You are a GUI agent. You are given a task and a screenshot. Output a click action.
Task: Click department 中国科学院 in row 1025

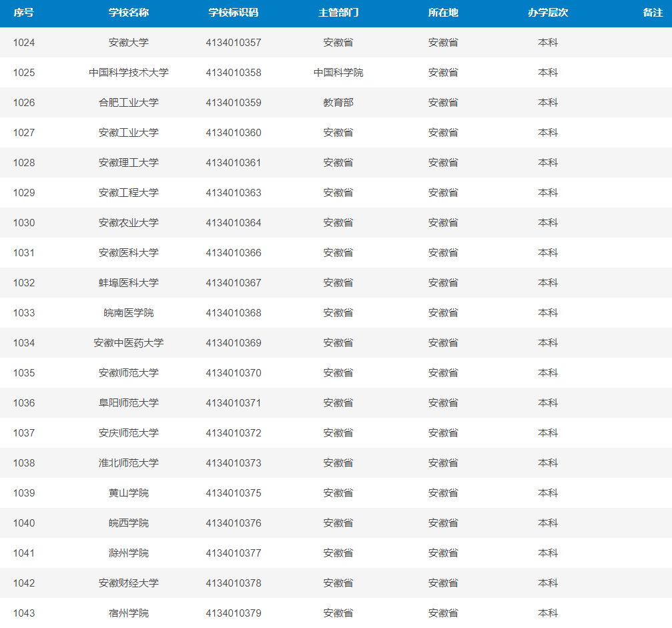click(x=338, y=73)
